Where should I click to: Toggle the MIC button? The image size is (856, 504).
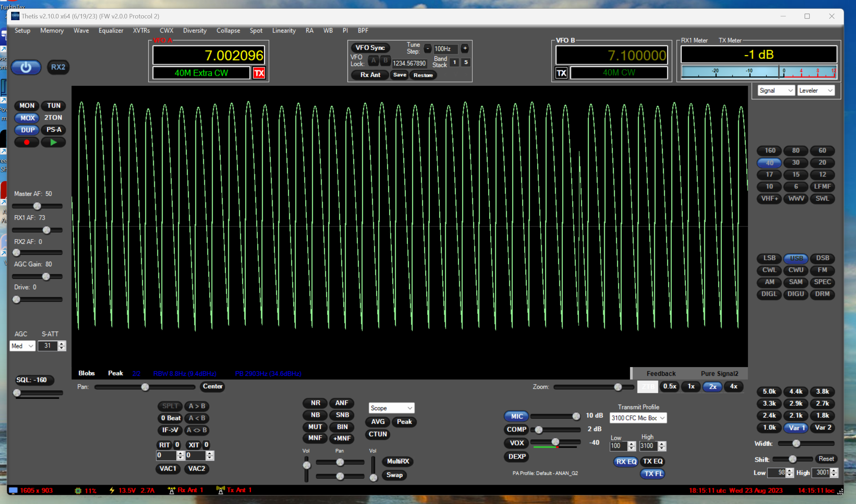pos(516,416)
